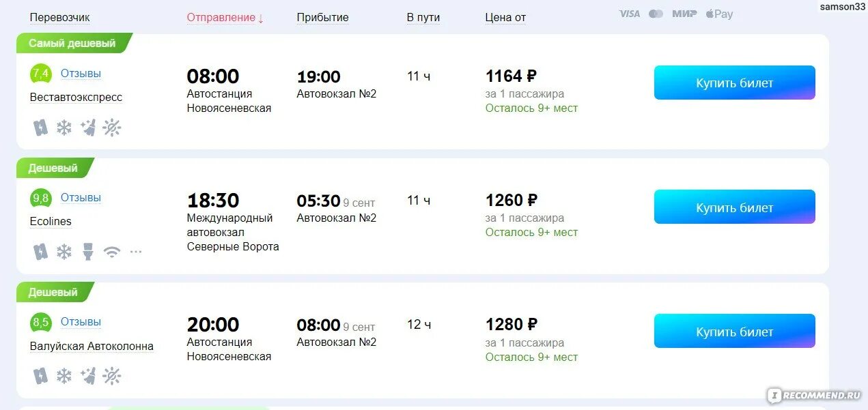Image resolution: width=868 pixels, height=410 pixels.
Task: Open Отзывы link for Вестаавтоэкспресс
Action: click(x=81, y=73)
